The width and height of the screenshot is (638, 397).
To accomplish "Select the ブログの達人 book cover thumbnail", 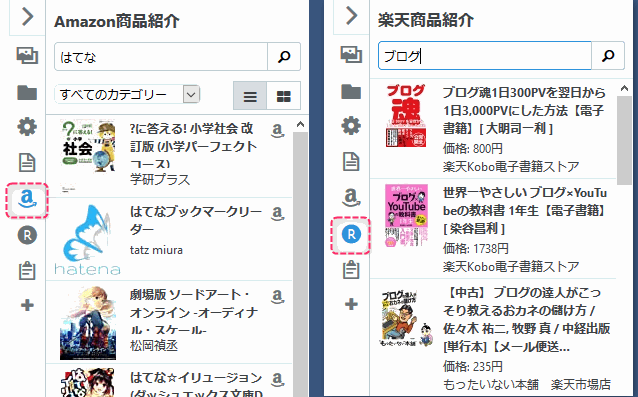I will (406, 319).
